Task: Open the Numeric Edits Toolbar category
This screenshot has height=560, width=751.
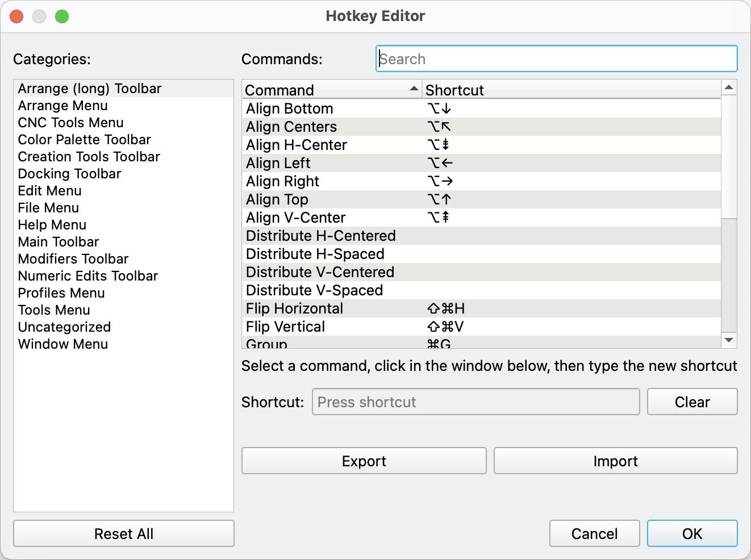Action: click(87, 276)
